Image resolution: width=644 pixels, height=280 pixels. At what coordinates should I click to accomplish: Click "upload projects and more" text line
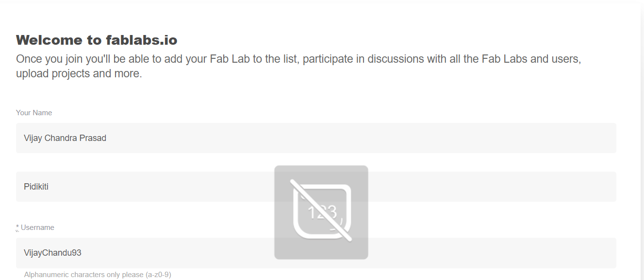(79, 74)
